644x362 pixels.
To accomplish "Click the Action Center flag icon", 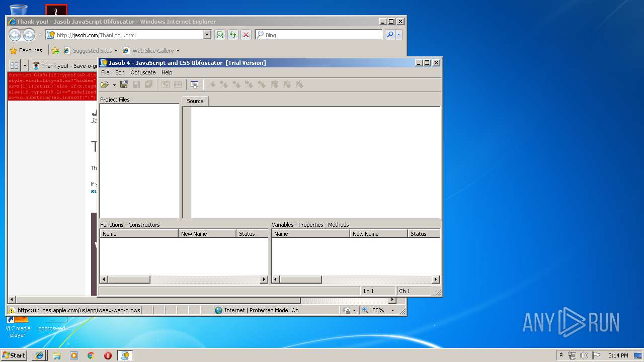I will [596, 355].
